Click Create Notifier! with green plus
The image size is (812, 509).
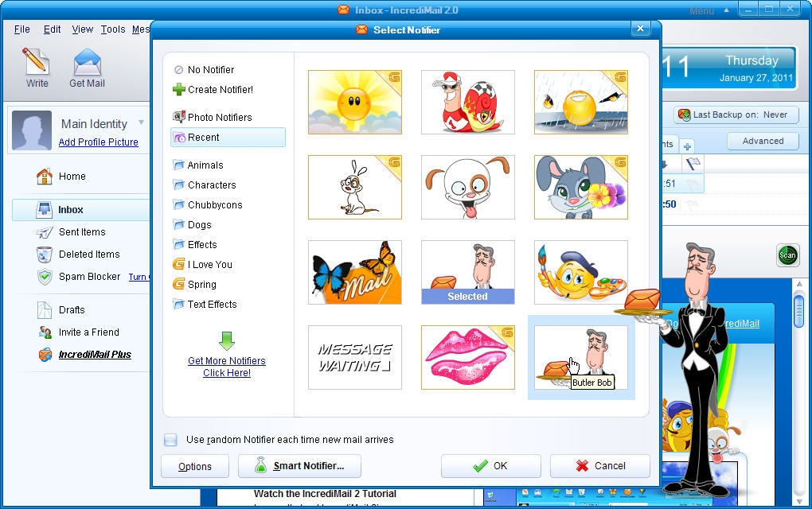(213, 90)
